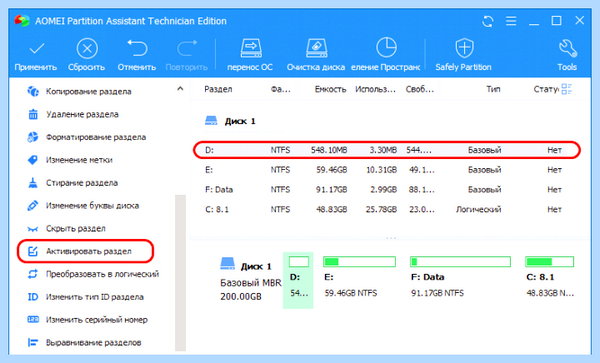
Task: Open the hamburger menu in title bar
Action: tap(511, 21)
